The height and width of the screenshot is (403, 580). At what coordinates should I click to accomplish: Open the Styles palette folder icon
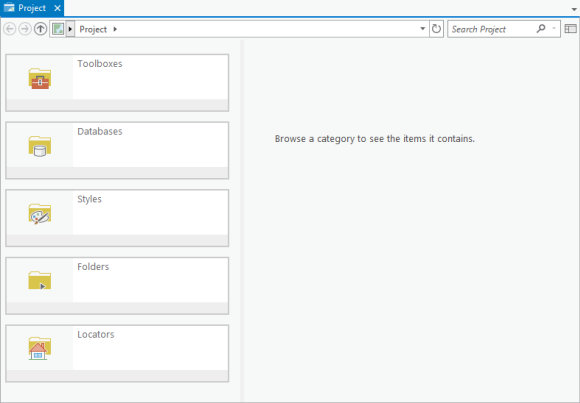(x=40, y=214)
